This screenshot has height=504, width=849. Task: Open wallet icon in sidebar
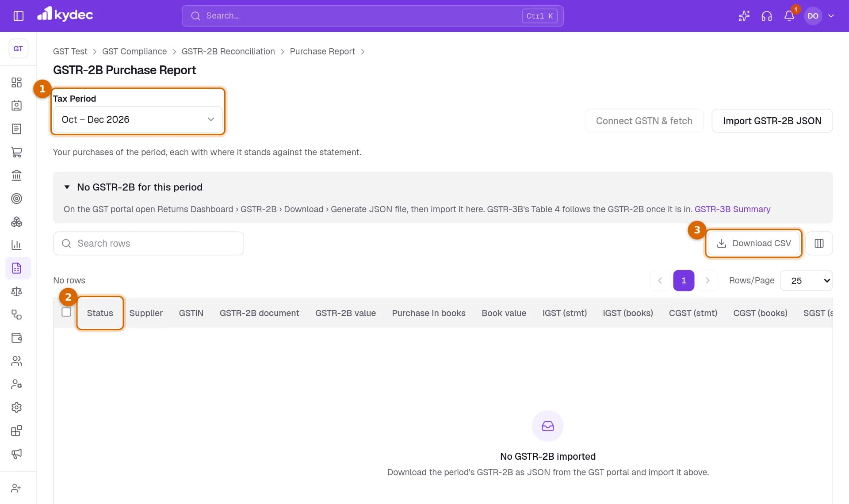[16, 338]
